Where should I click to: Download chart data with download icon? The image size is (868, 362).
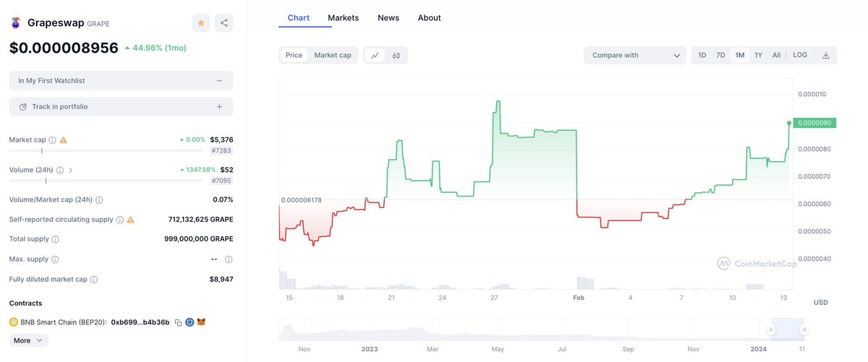click(825, 55)
